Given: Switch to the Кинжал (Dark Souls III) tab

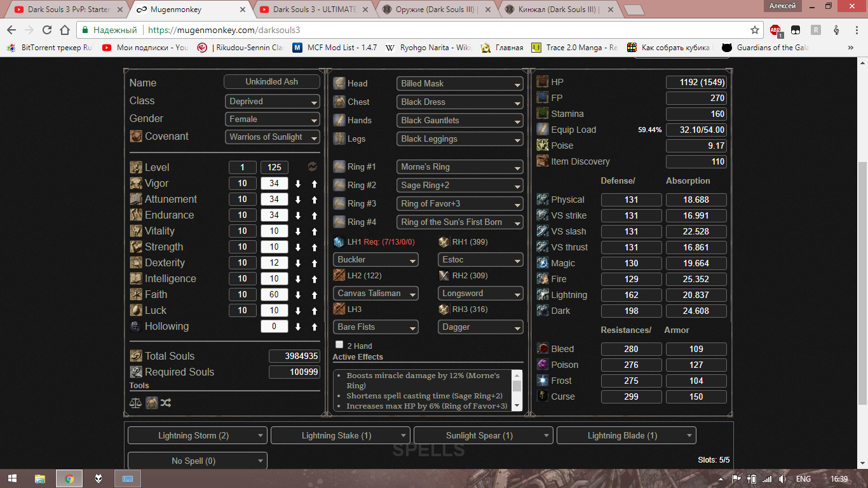Looking at the screenshot, I should 558,10.
